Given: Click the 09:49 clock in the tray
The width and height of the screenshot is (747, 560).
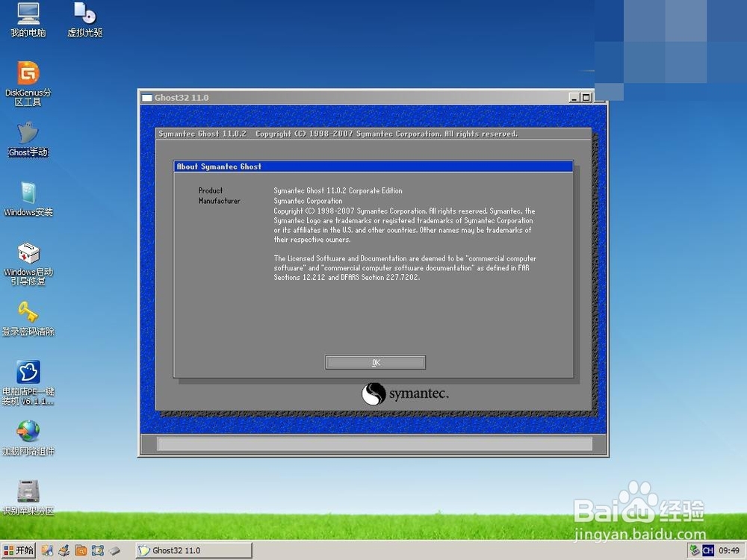Looking at the screenshot, I should 729,550.
